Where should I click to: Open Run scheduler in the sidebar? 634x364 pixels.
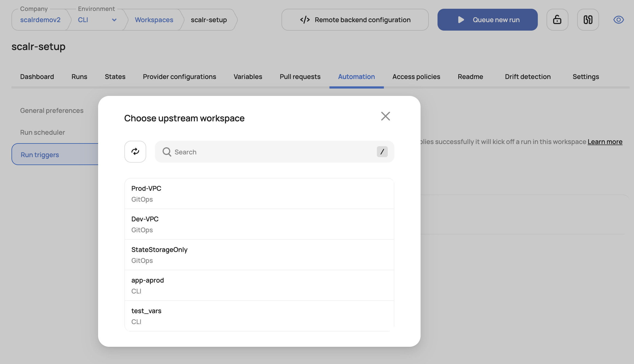pyautogui.click(x=43, y=133)
